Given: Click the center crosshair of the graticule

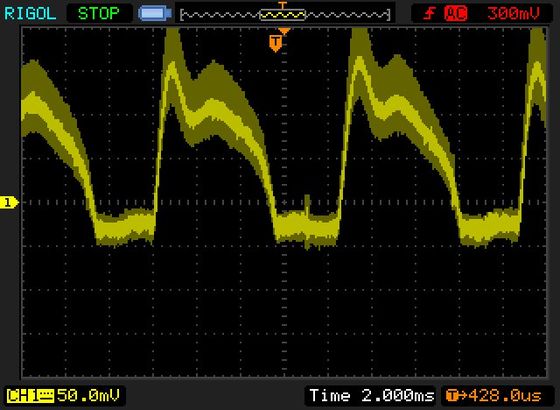Looking at the screenshot, I should pos(284,202).
